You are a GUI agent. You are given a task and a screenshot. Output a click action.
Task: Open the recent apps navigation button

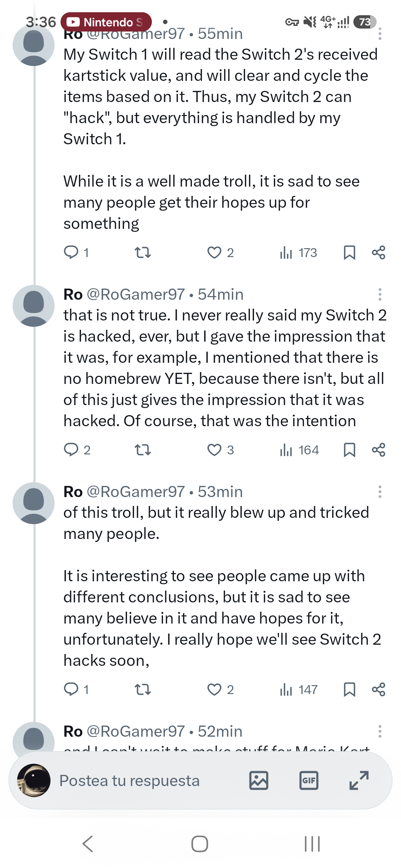pyautogui.click(x=312, y=844)
